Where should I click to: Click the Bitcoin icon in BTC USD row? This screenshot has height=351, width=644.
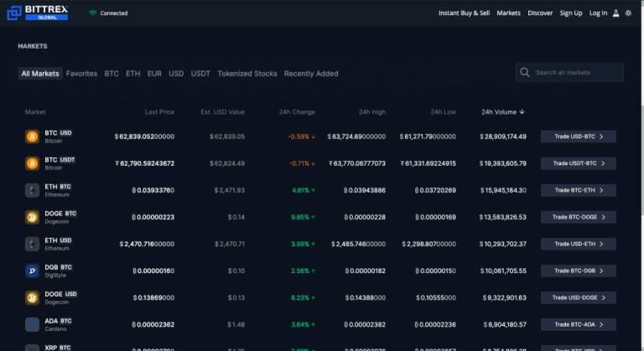coord(32,137)
